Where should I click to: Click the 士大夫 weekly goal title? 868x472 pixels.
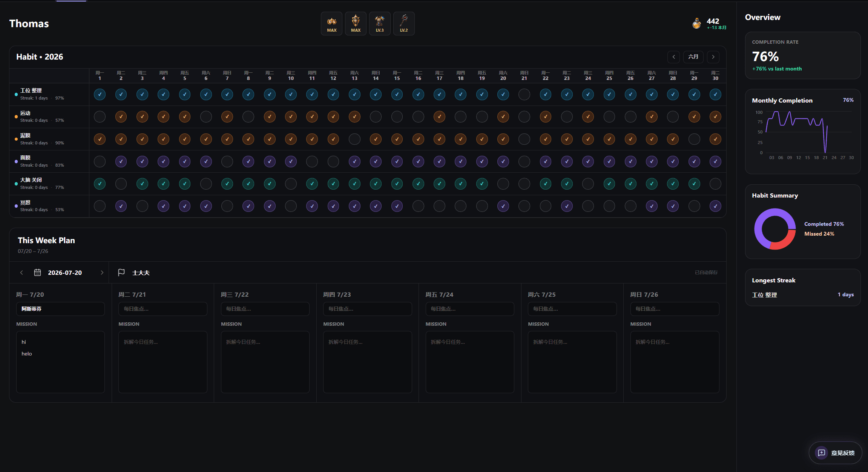(x=141, y=273)
